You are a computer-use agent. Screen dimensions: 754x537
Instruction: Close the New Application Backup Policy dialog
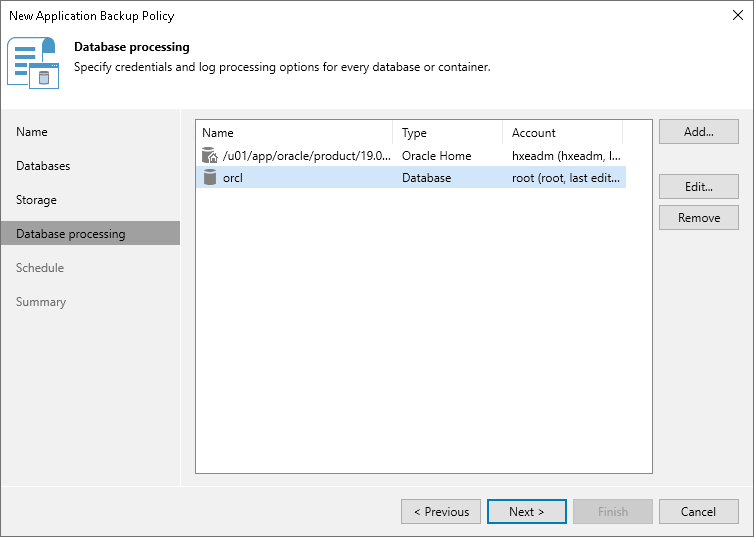738,15
